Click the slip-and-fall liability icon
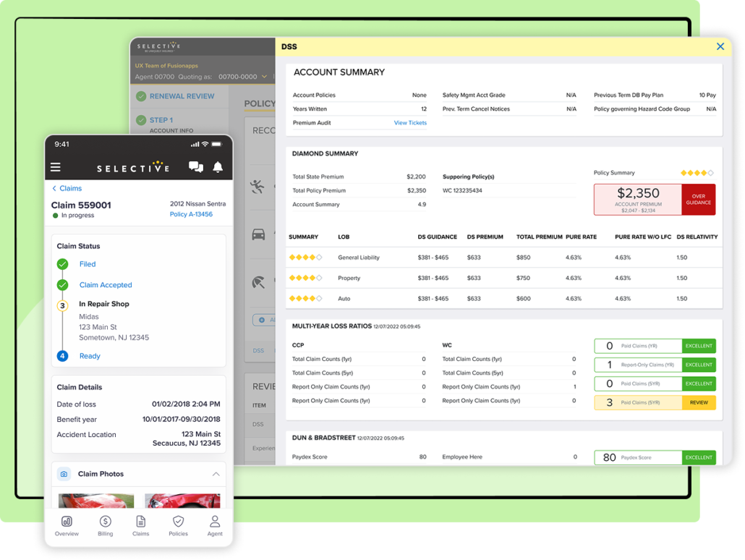The width and height of the screenshot is (745, 560). [257, 187]
